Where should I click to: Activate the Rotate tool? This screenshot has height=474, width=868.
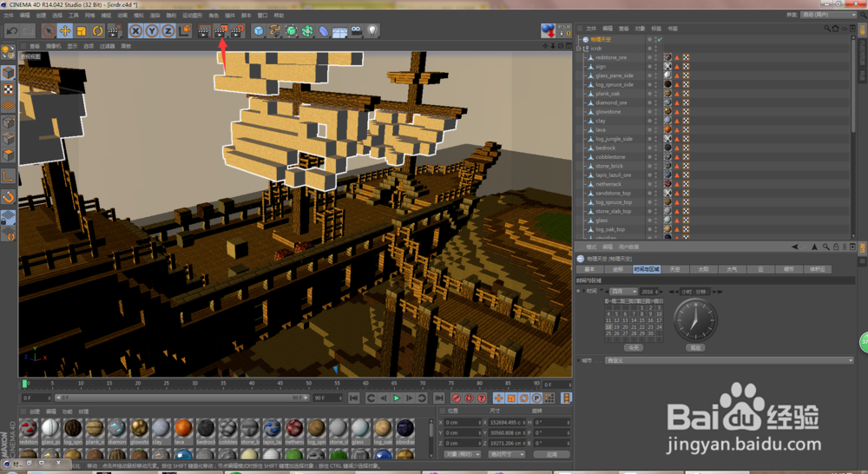pos(97,31)
